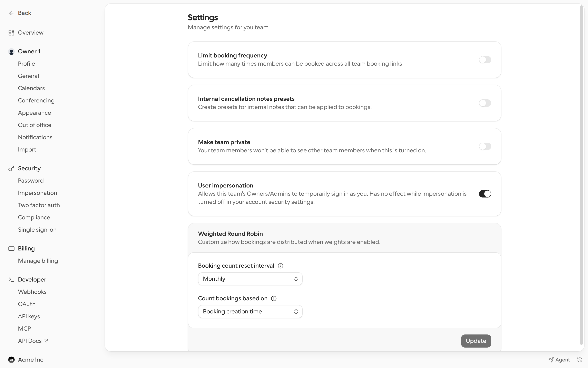Open Two factor auth page
Screen dimensions: 588x368
point(39,205)
